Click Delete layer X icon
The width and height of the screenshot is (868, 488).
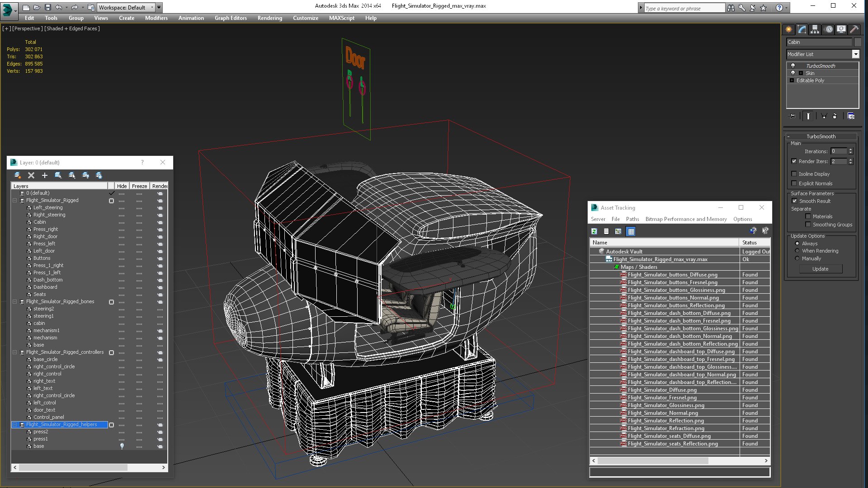coord(31,175)
